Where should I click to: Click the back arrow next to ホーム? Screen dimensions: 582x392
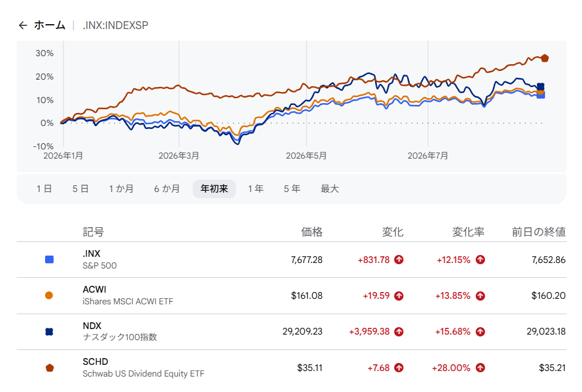(x=23, y=25)
